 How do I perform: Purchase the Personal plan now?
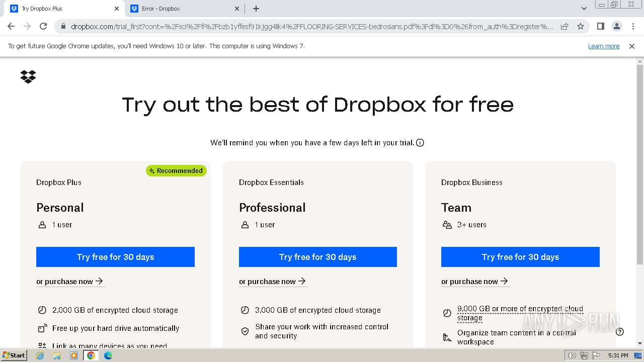pyautogui.click(x=69, y=282)
